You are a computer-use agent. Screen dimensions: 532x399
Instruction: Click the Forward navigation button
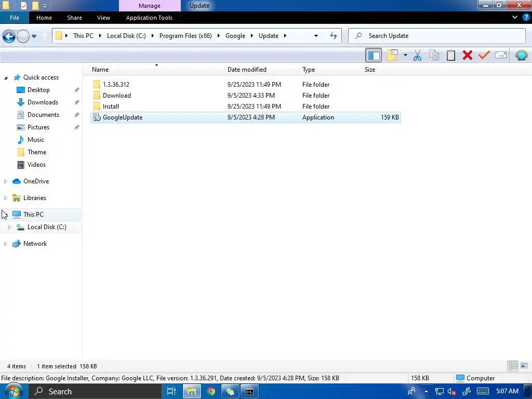click(x=23, y=36)
